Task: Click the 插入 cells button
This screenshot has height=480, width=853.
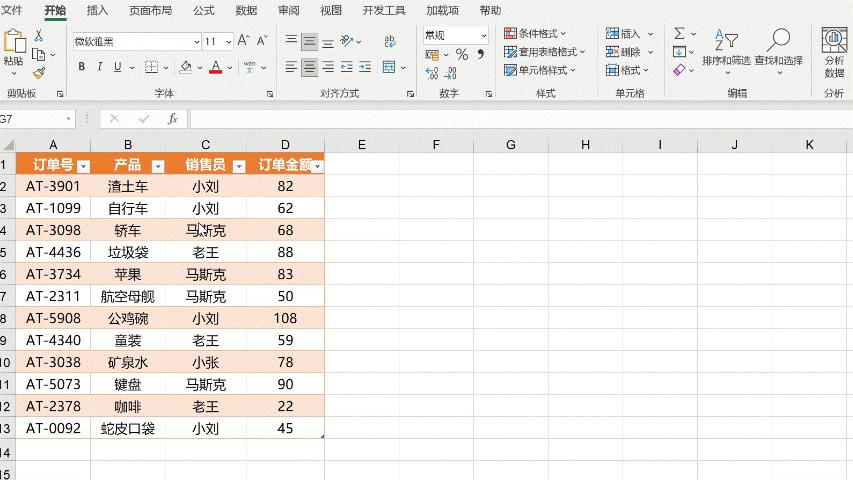Action: tap(629, 34)
